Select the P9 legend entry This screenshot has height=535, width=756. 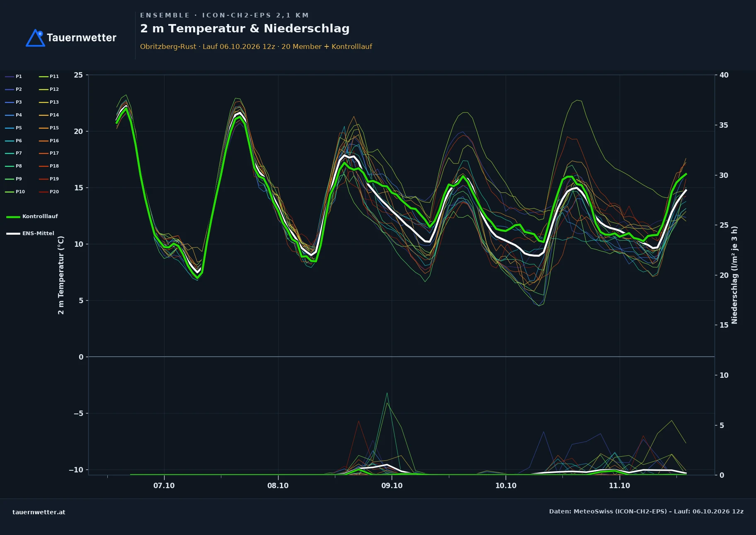(x=14, y=179)
